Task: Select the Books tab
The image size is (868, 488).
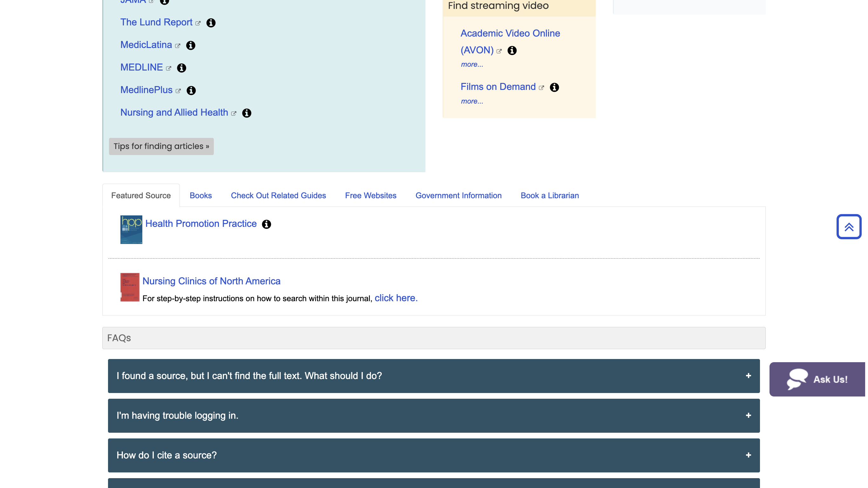Action: (201, 195)
